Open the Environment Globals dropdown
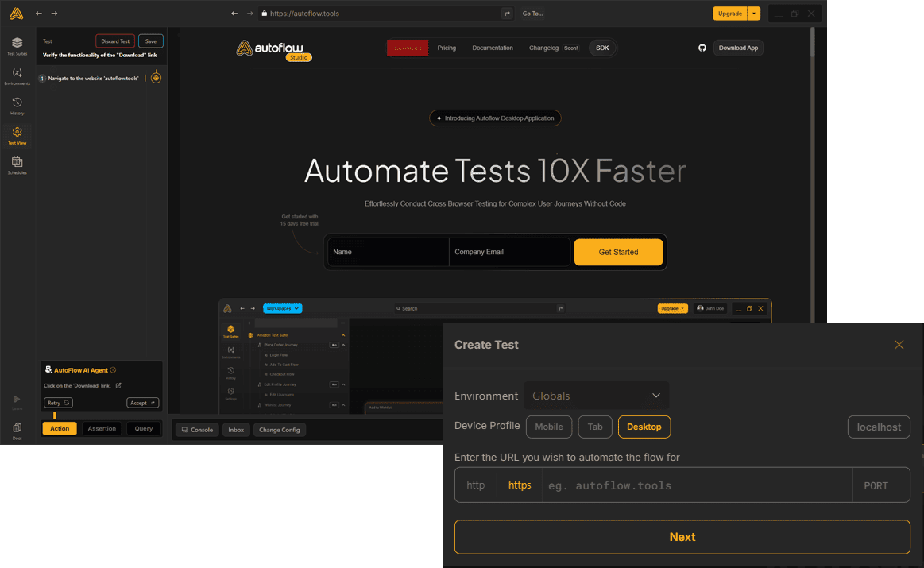This screenshot has height=568, width=924. 597,396
